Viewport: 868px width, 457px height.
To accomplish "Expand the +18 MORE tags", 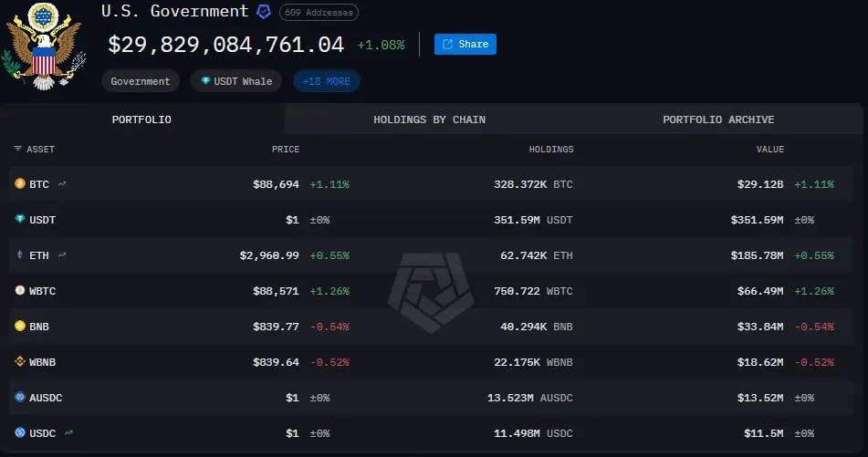I will [326, 81].
